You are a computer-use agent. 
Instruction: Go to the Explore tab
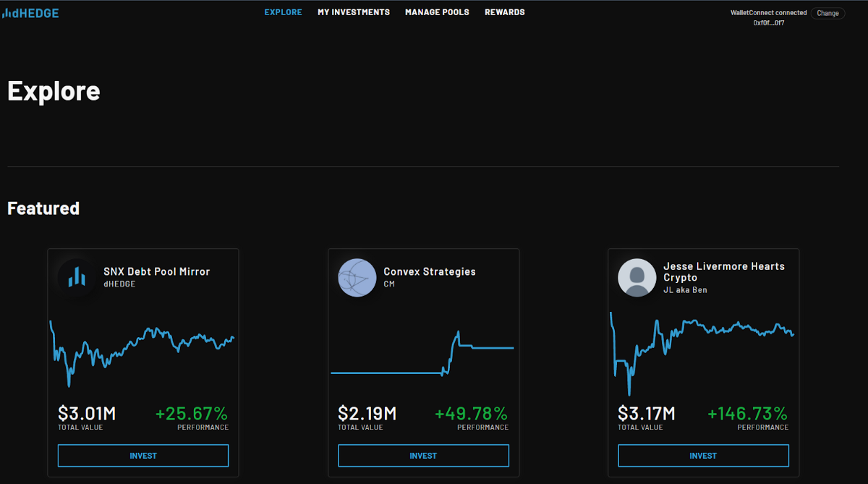[284, 12]
